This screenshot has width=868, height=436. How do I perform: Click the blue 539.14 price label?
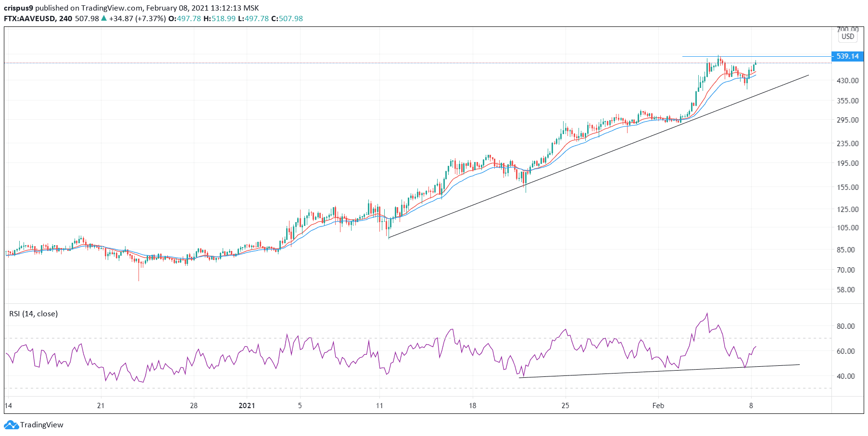coord(847,56)
